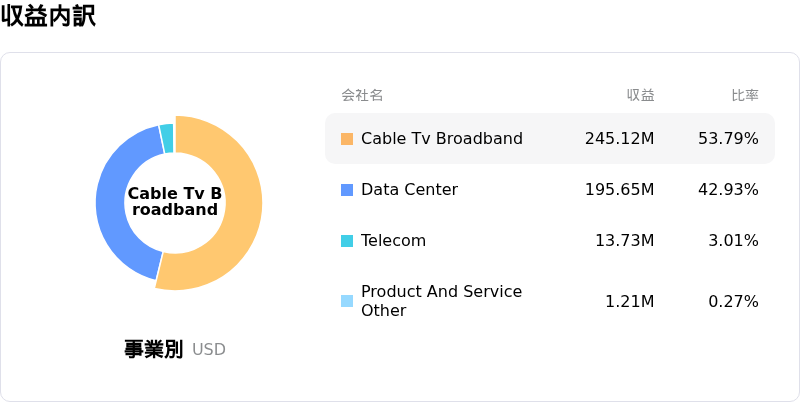
Task: Click the 42.93% ratio value
Action: pos(727,189)
